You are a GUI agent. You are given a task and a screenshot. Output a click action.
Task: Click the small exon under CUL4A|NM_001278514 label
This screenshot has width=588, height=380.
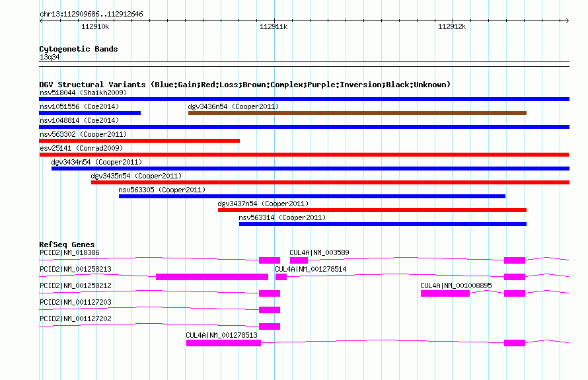(x=281, y=277)
